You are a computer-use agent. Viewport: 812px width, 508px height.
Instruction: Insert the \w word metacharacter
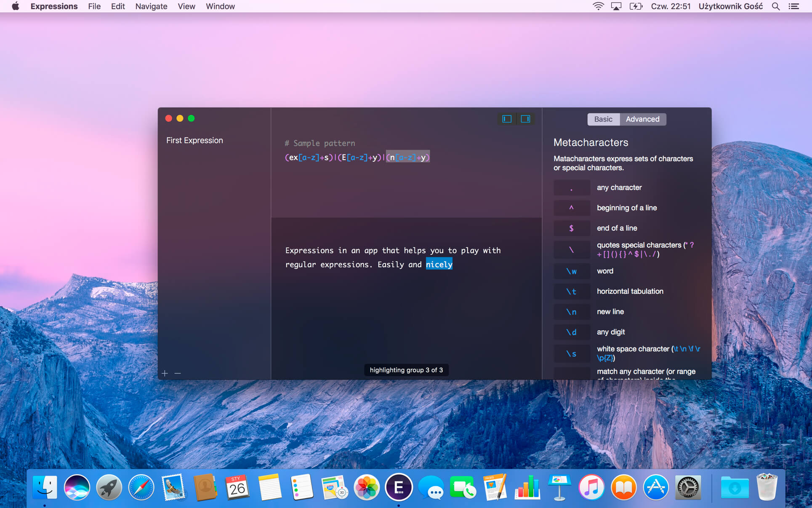pyautogui.click(x=571, y=271)
